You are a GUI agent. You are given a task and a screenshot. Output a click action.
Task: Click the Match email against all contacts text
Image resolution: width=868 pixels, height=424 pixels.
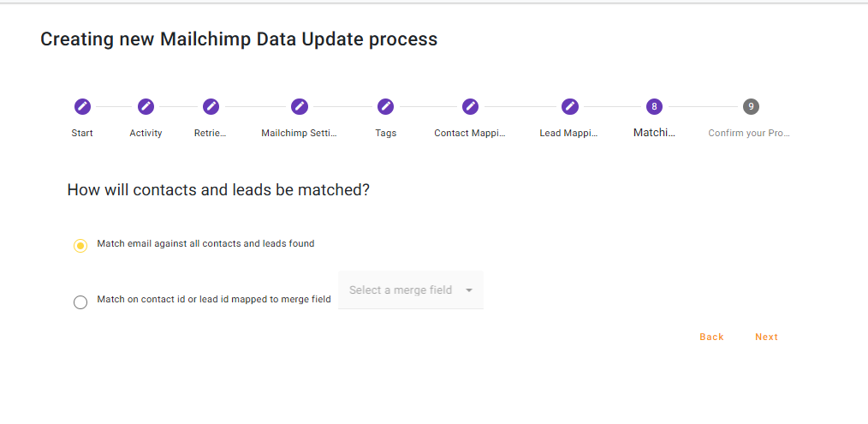point(205,244)
